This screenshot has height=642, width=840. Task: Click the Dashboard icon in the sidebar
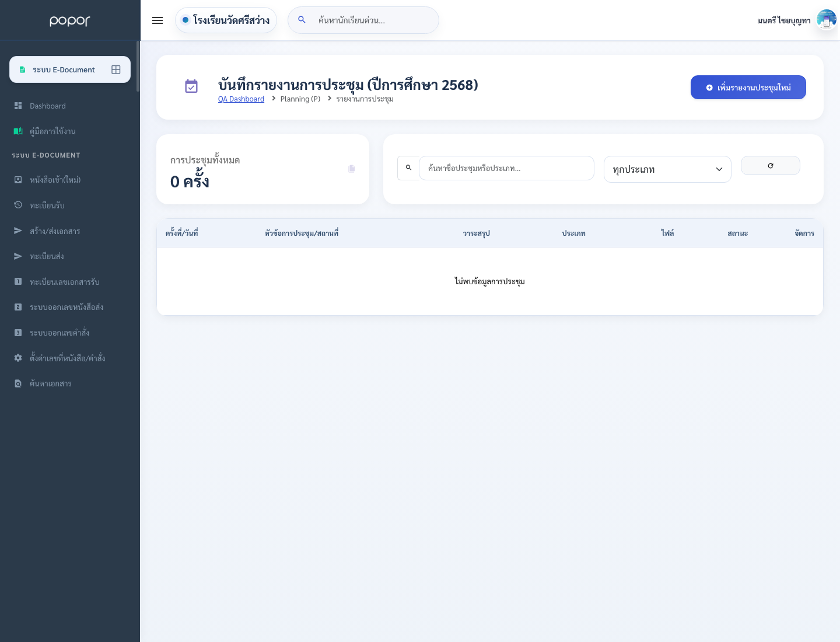pos(18,106)
